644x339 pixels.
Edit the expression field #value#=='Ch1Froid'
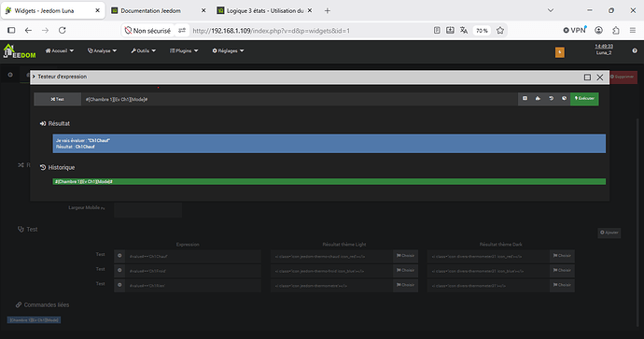tap(193, 271)
